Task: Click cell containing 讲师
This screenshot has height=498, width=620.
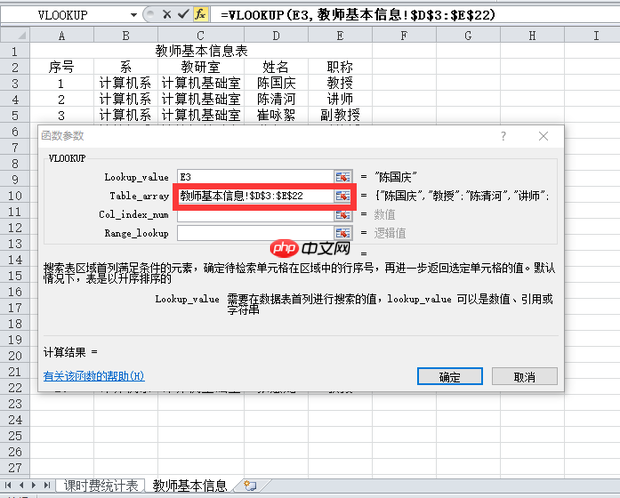Action: (x=340, y=99)
